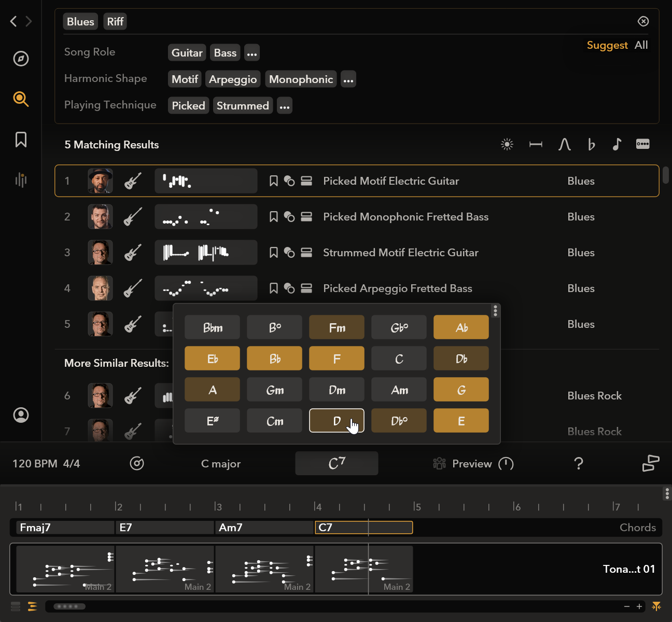Open the C7 chord selector
The height and width of the screenshot is (622, 672).
(x=337, y=463)
